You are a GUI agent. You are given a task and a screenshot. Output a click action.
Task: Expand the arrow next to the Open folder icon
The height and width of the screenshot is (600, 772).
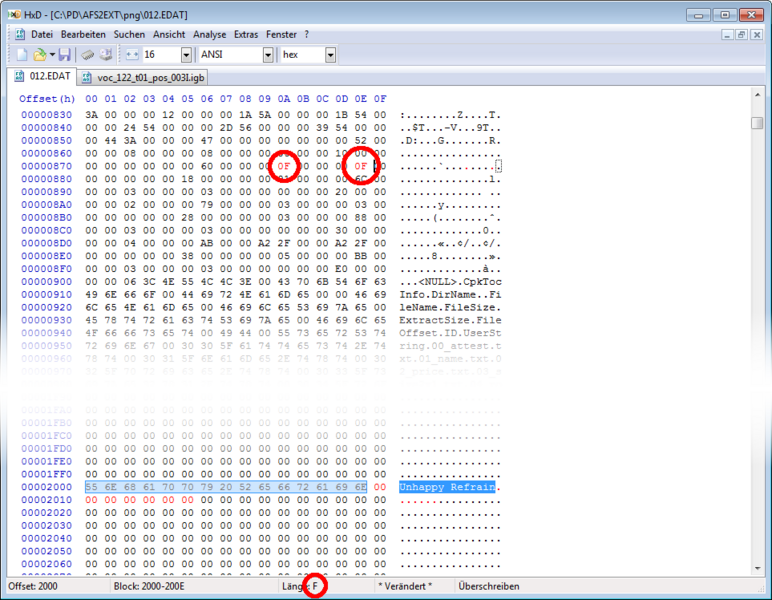point(50,54)
